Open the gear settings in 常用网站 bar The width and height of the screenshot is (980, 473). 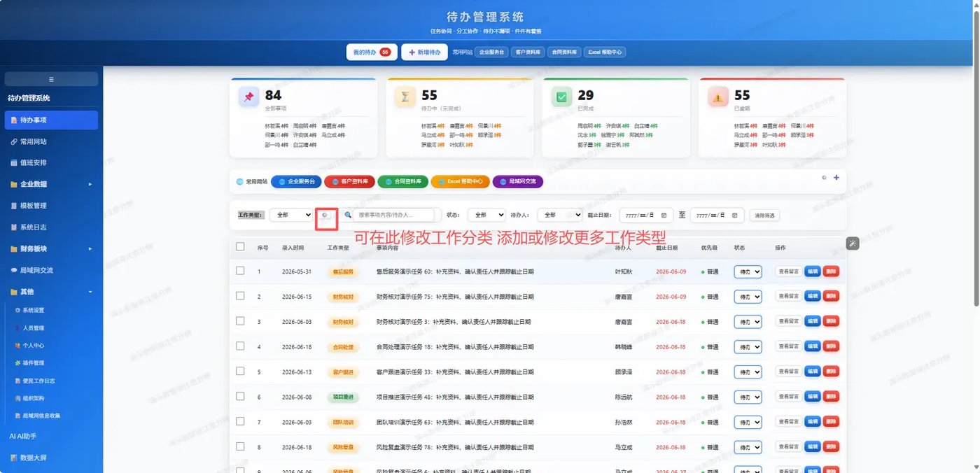[x=824, y=178]
